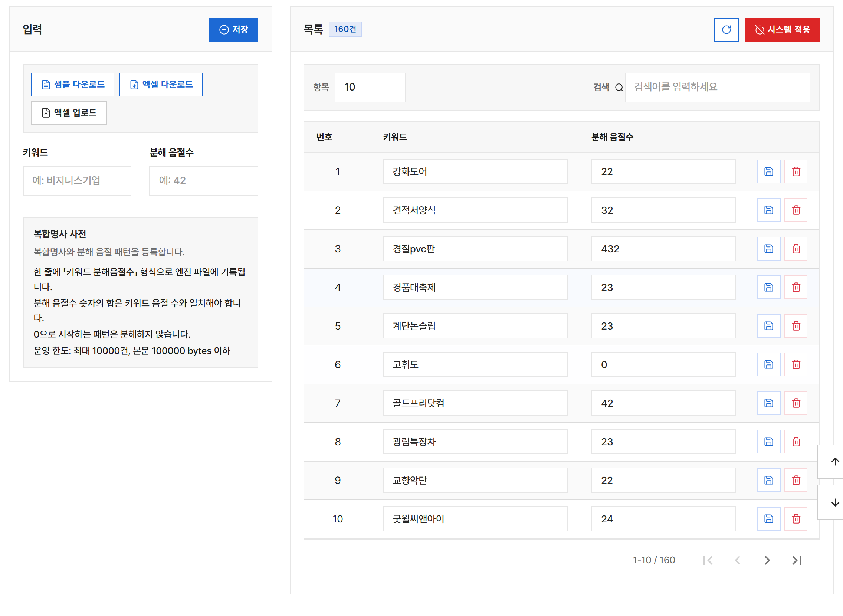Edit syllable field with value 432
The height and width of the screenshot is (616, 843).
(663, 249)
